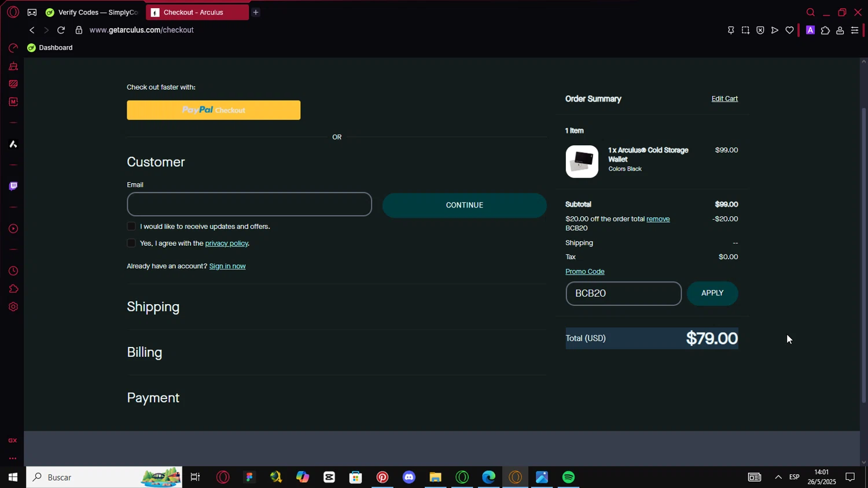Open the Edit Cart link
Viewport: 868px width, 488px height.
tap(724, 98)
